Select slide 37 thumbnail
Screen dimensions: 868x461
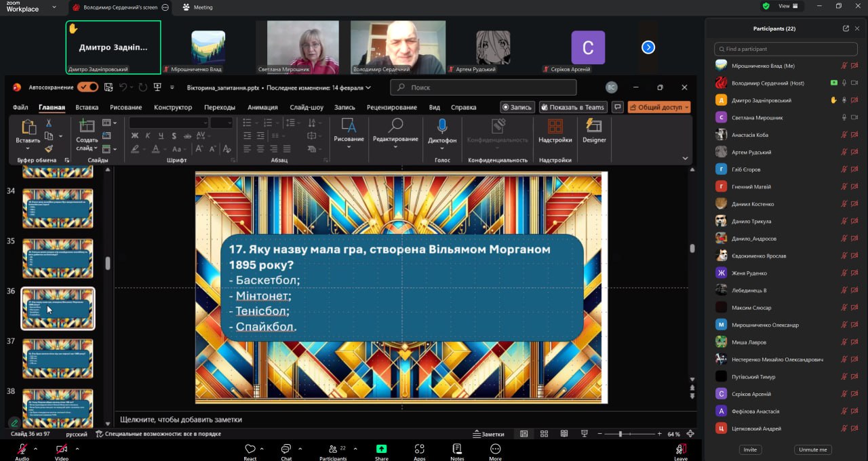click(x=58, y=358)
